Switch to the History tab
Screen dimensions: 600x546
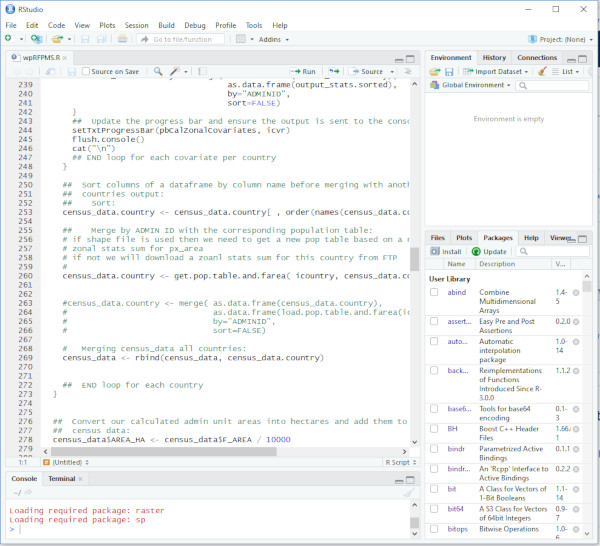pos(494,57)
